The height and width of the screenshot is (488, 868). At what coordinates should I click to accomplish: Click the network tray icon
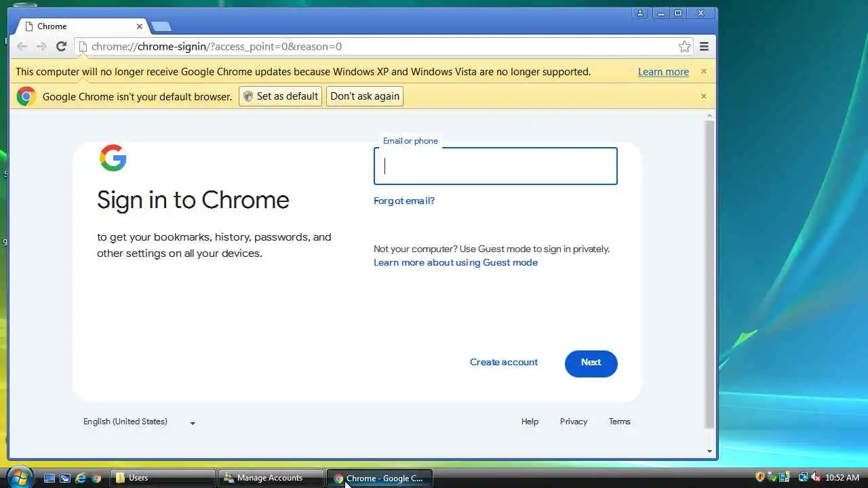coord(803,477)
